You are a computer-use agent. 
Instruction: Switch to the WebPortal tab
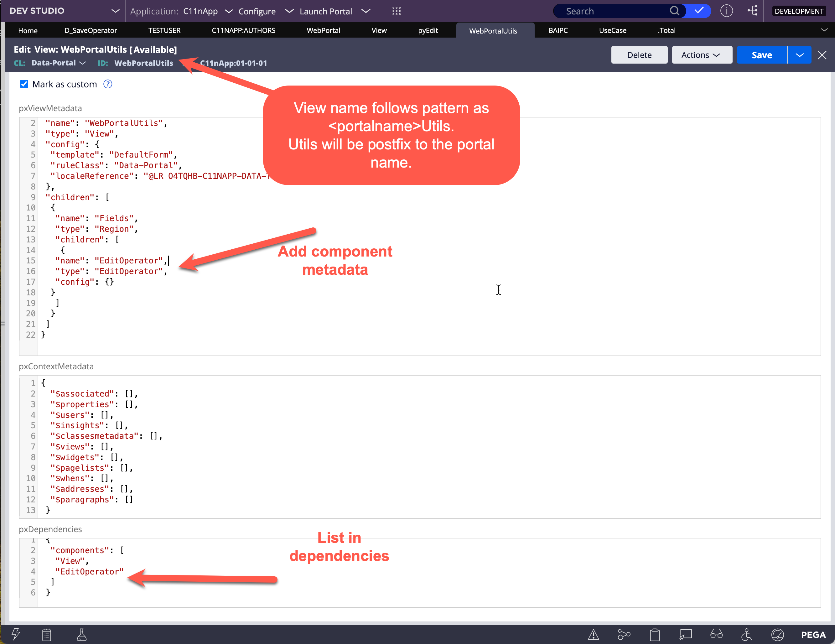[324, 30]
